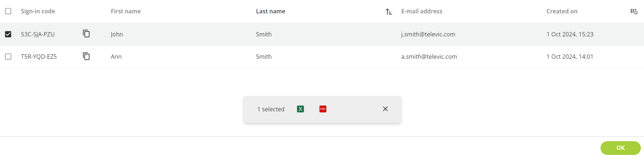Export selection to Excel
Screen dimensions: 644x156
[300, 109]
